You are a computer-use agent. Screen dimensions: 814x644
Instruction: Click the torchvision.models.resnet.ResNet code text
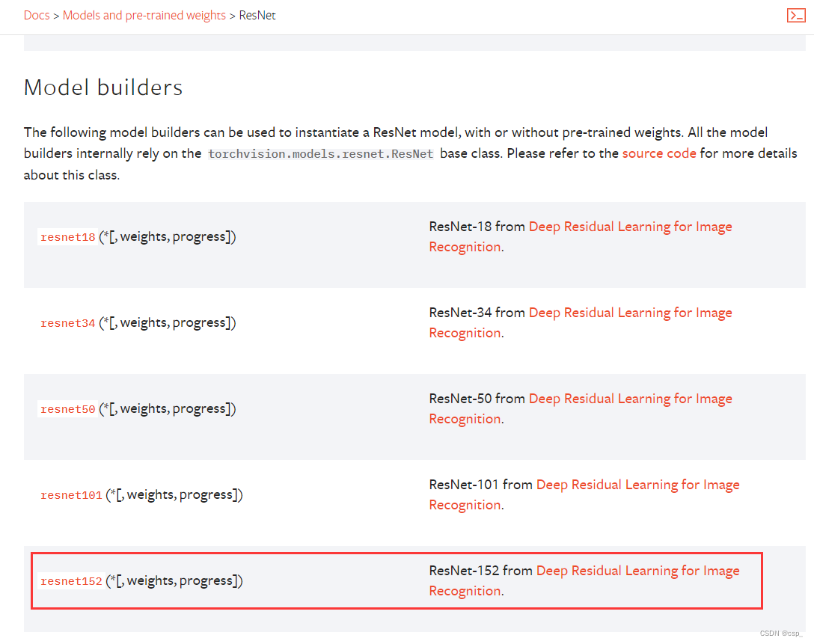[x=320, y=154]
